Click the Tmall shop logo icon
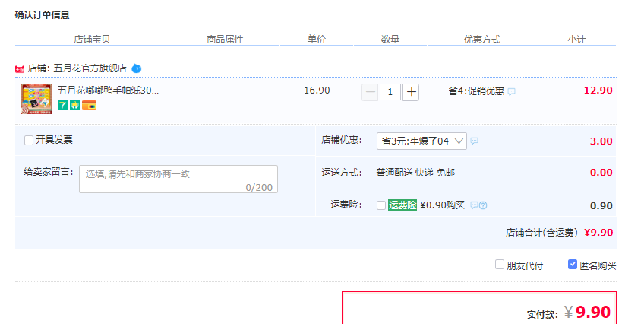The image size is (644, 324). (20, 69)
